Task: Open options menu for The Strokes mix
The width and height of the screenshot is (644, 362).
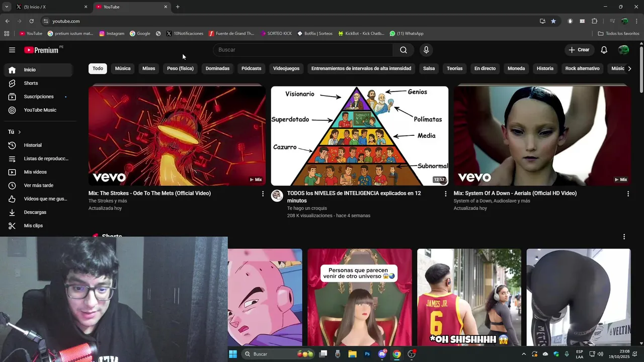Action: click(x=263, y=194)
